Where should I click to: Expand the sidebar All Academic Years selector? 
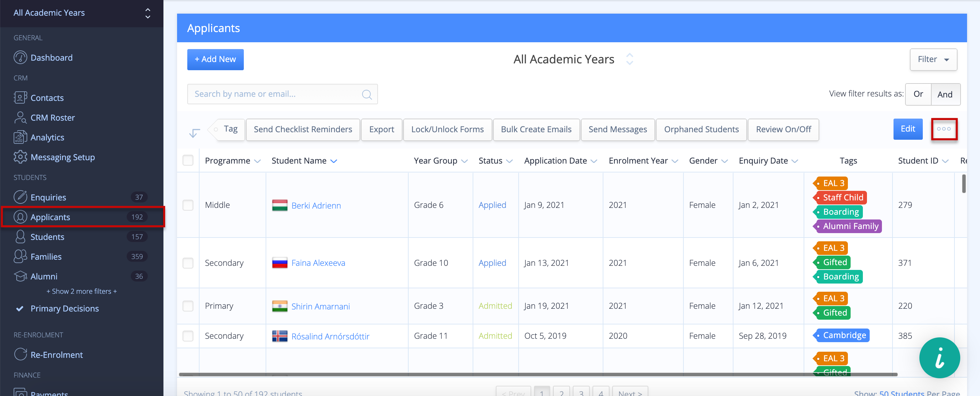[147, 13]
